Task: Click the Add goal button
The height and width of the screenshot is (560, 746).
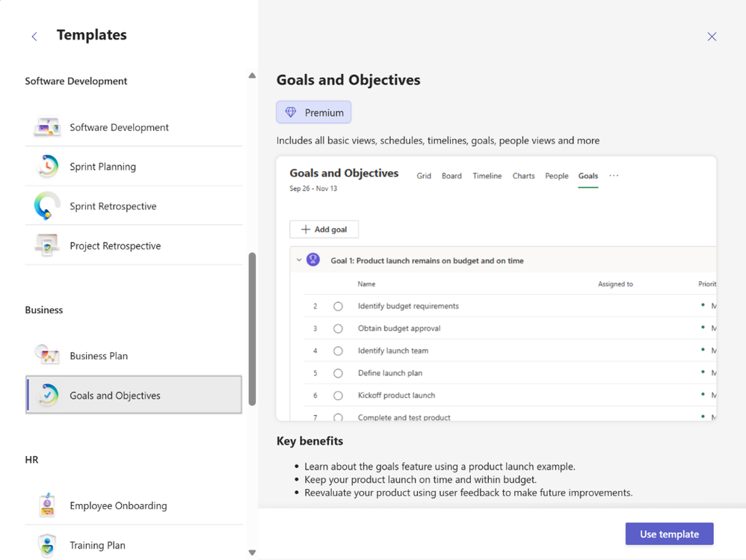Action: (x=324, y=230)
